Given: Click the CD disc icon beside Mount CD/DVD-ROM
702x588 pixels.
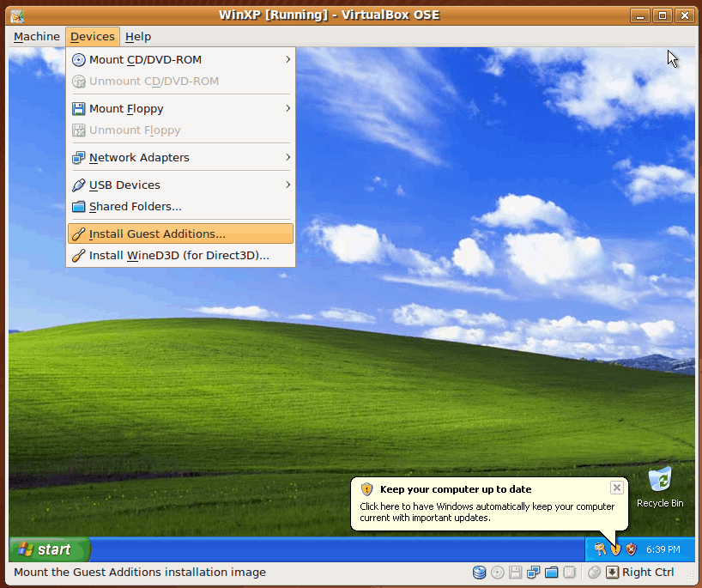Looking at the screenshot, I should 79,59.
